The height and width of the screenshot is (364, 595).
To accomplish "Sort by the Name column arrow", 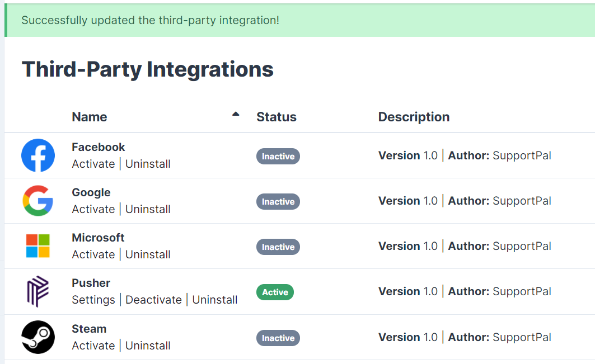I will tap(236, 114).
